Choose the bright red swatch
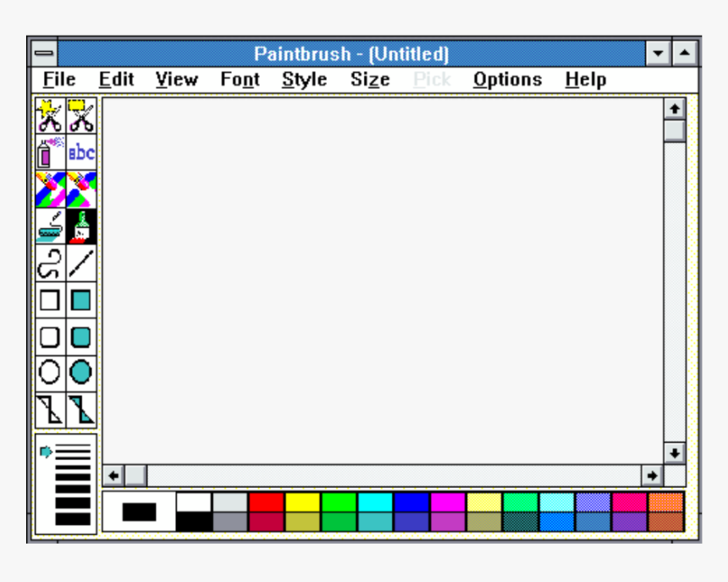728x582 pixels. click(x=266, y=502)
